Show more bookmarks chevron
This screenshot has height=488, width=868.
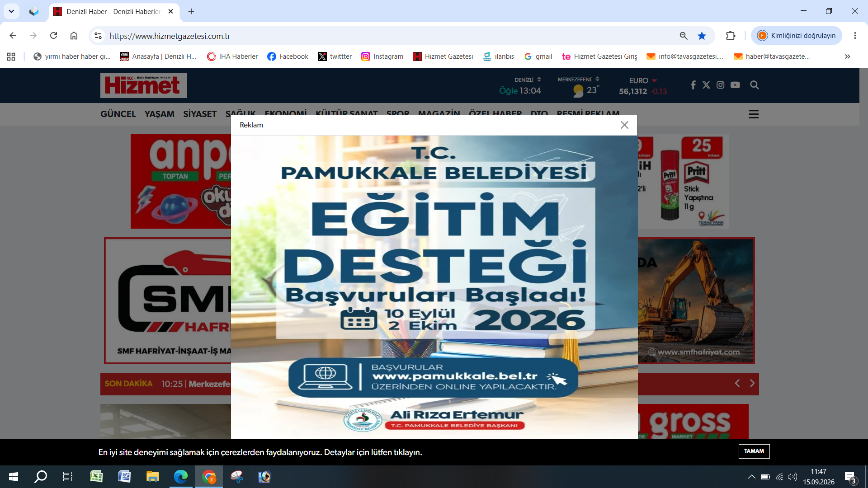(x=848, y=56)
